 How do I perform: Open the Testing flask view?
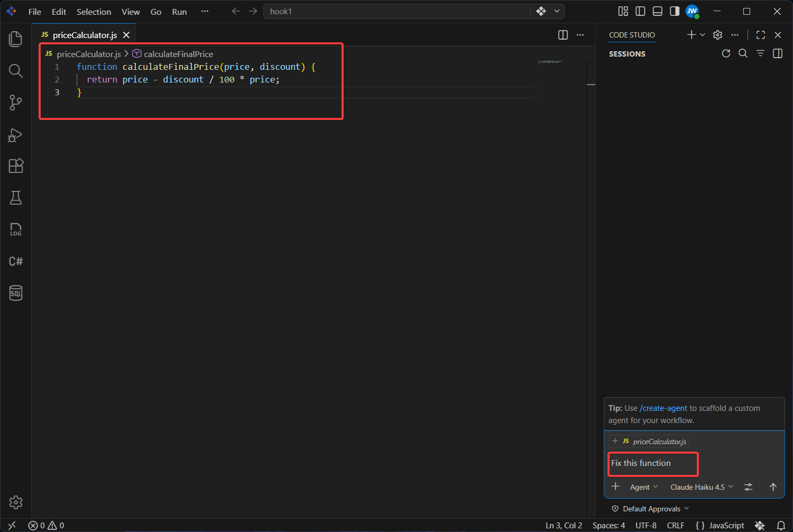(16, 198)
